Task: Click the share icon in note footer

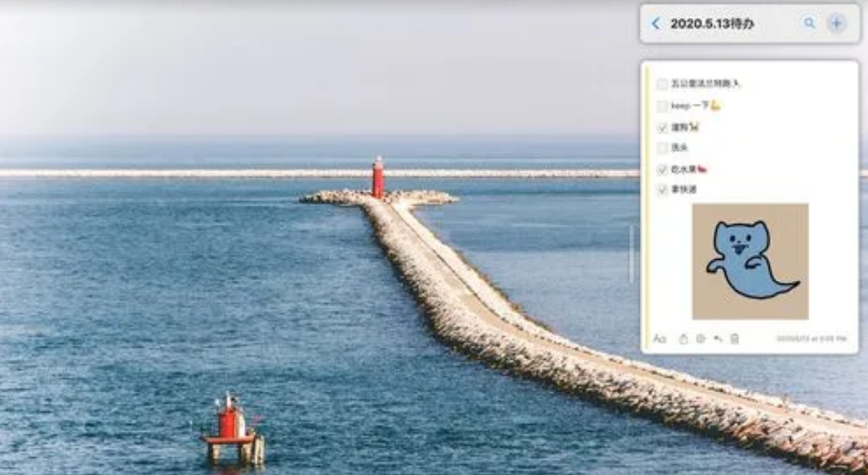Action: pos(683,339)
